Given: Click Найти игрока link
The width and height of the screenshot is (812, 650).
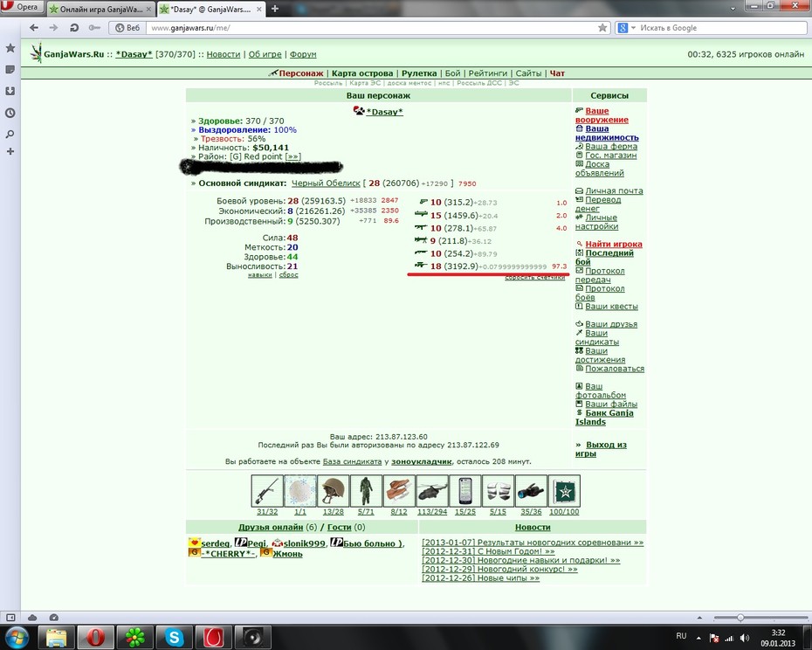Looking at the screenshot, I should click(614, 244).
